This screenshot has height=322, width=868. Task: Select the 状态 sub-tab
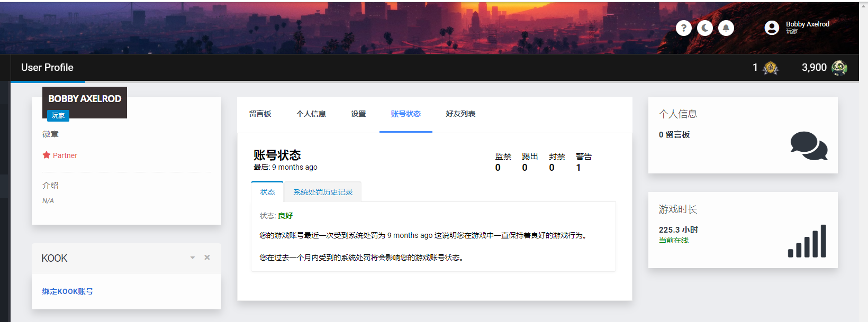(x=267, y=192)
